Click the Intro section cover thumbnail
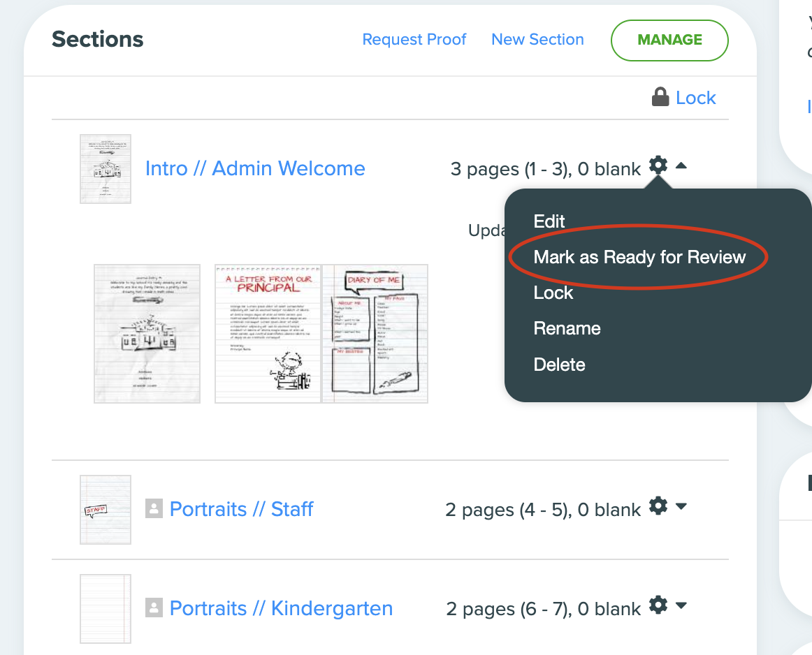The width and height of the screenshot is (812, 655). point(106,169)
